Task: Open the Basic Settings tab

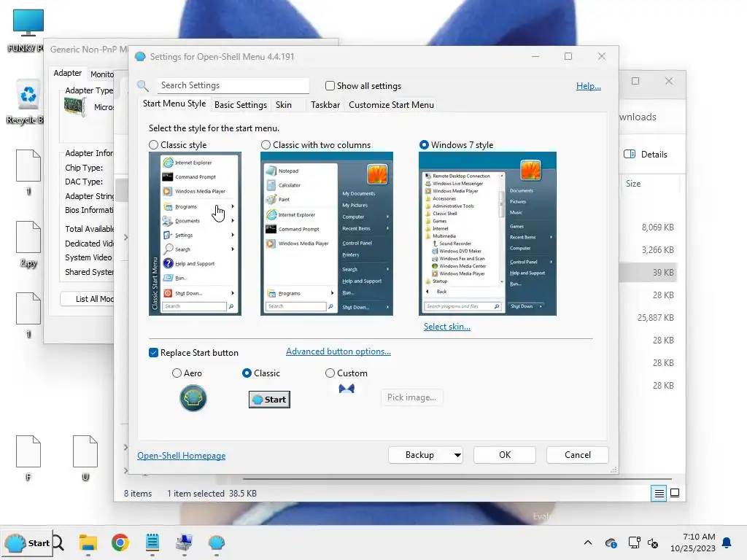Action: click(241, 105)
